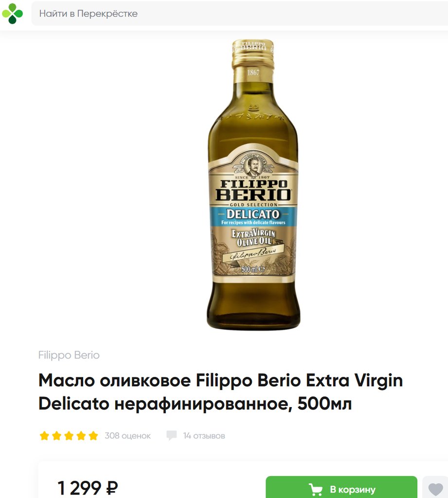Click the first rating star

coord(44,436)
